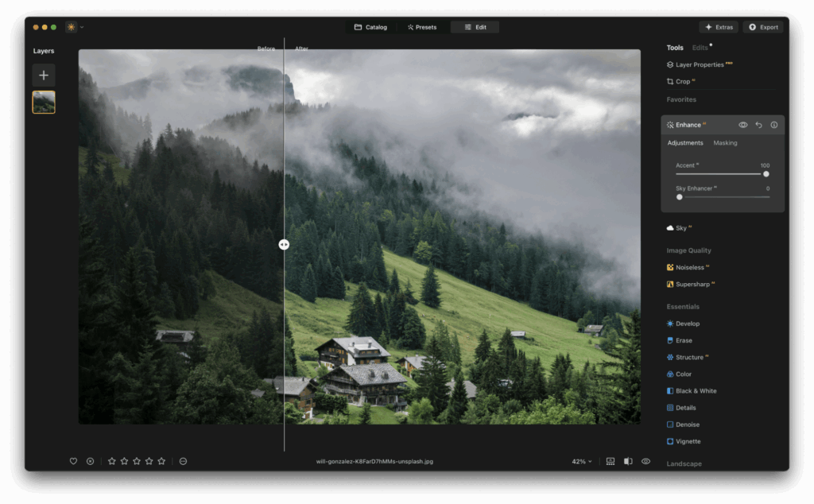Screen dimensions: 814x504
Task: Open the zoom level dropdown showing 42%
Action: (x=580, y=461)
